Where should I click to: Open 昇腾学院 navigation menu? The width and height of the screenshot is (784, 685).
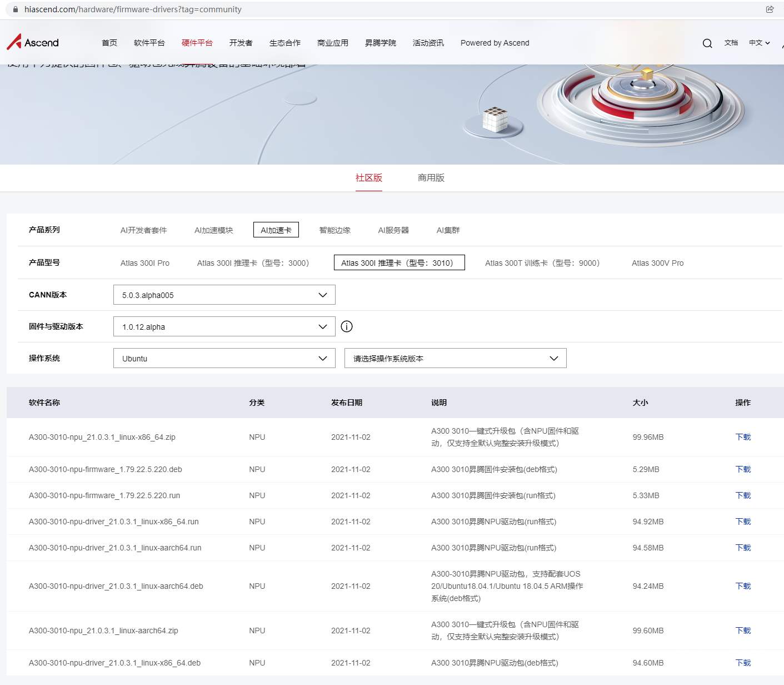(381, 43)
